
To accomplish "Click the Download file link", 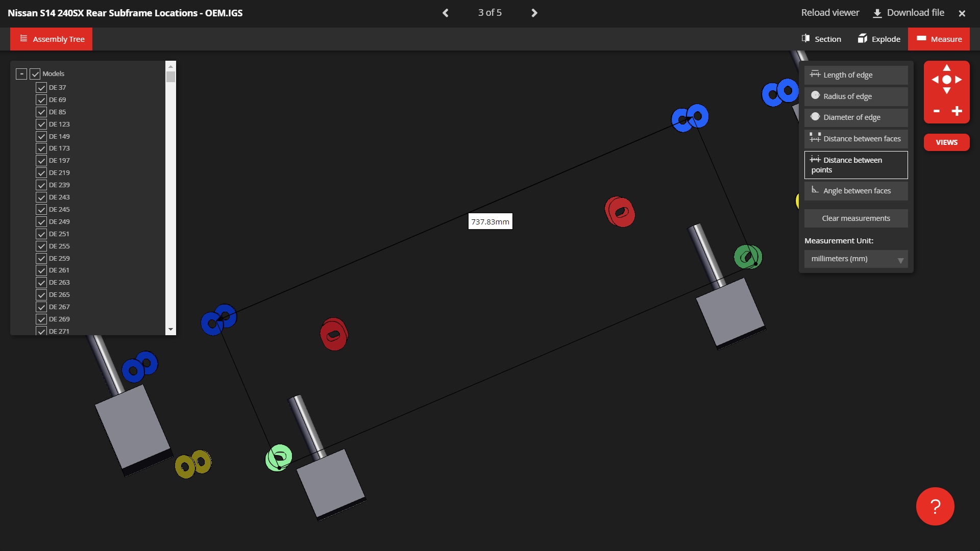I will coord(909,13).
